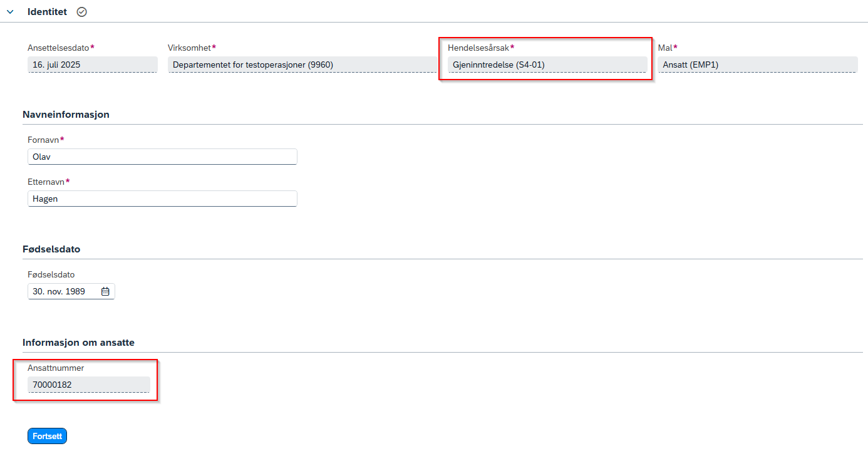Click the Informasjon om ansatte heading
868x451 pixels.
[78, 343]
